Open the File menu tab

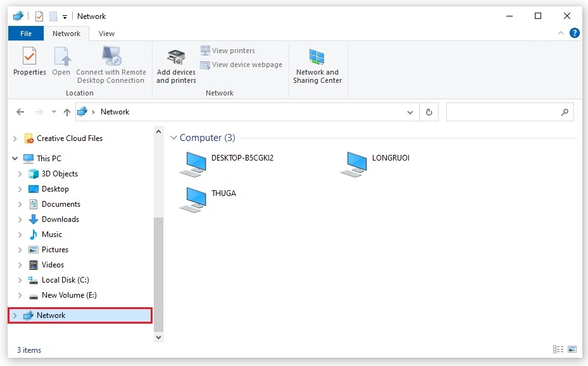26,34
